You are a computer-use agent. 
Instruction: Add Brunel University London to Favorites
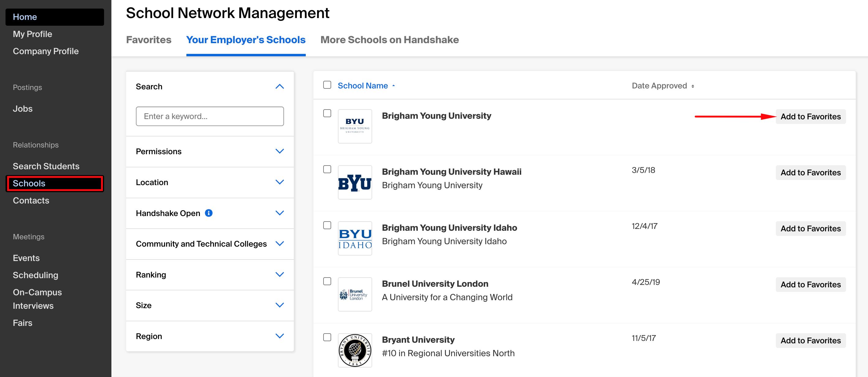point(810,285)
